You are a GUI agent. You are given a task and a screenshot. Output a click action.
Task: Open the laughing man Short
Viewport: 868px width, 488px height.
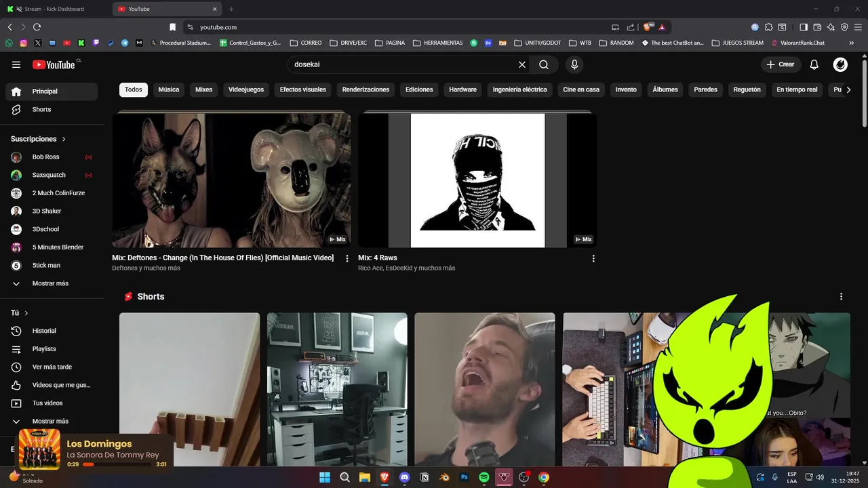pyautogui.click(x=485, y=390)
